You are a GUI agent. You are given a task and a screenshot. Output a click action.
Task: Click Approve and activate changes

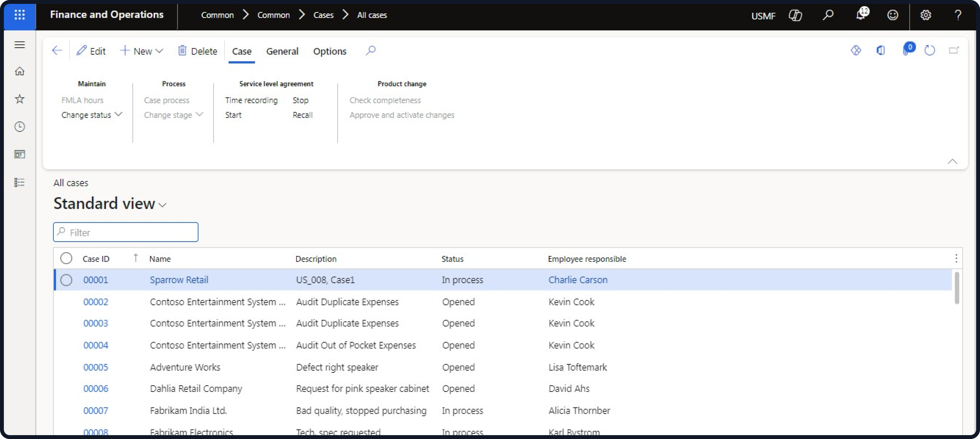tap(402, 115)
